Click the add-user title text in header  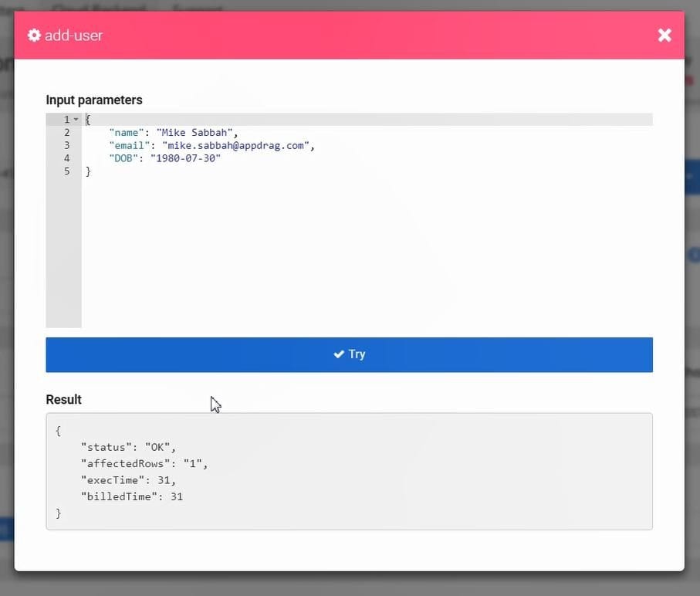click(x=73, y=36)
